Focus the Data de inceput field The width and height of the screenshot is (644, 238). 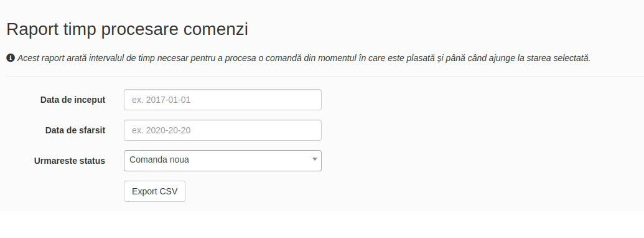223,100
